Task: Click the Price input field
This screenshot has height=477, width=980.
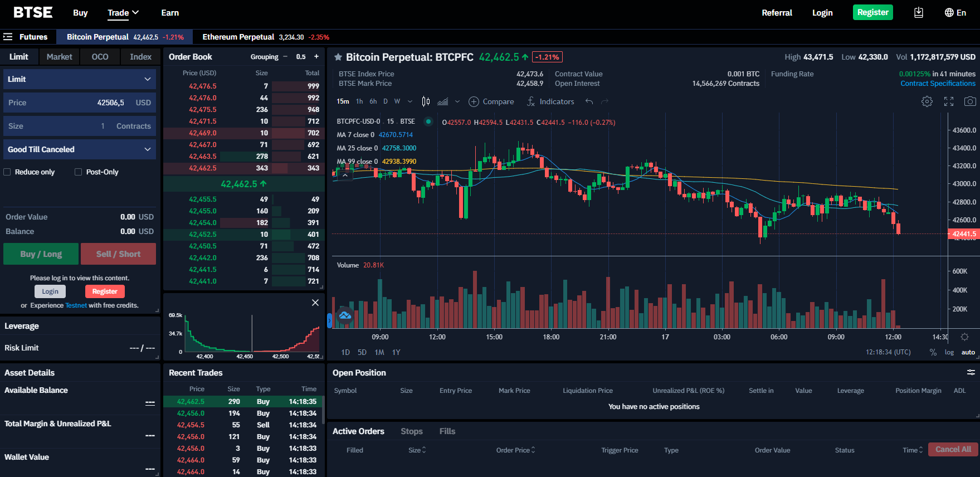Action: [x=79, y=103]
